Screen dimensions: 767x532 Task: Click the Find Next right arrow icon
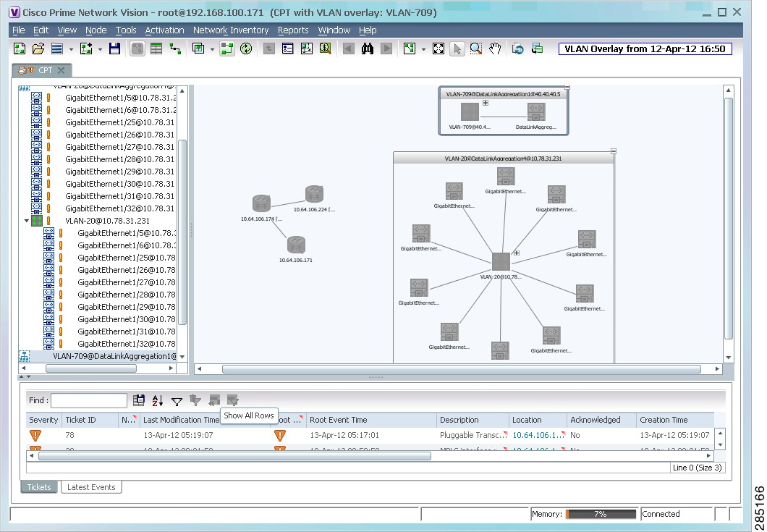[x=386, y=48]
